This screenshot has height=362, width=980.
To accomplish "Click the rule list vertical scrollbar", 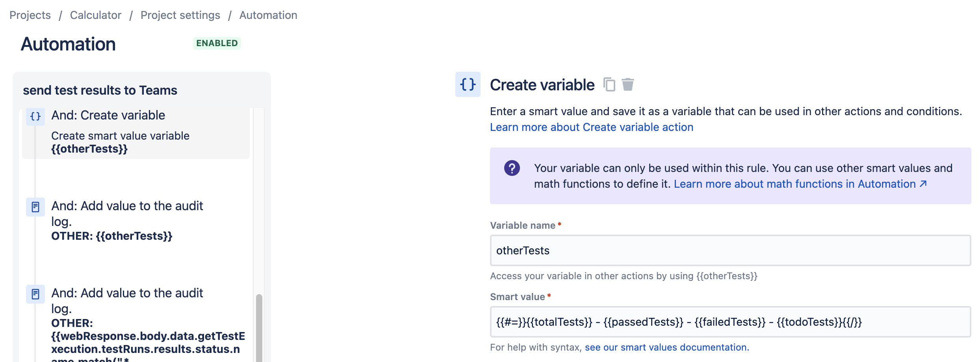I will (259, 327).
